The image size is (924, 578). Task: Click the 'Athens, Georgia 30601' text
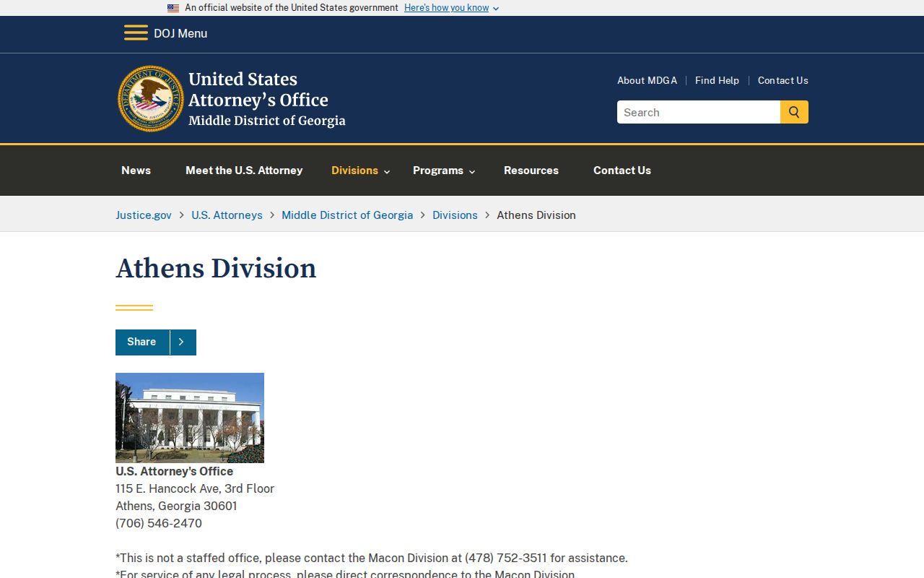pos(176,506)
